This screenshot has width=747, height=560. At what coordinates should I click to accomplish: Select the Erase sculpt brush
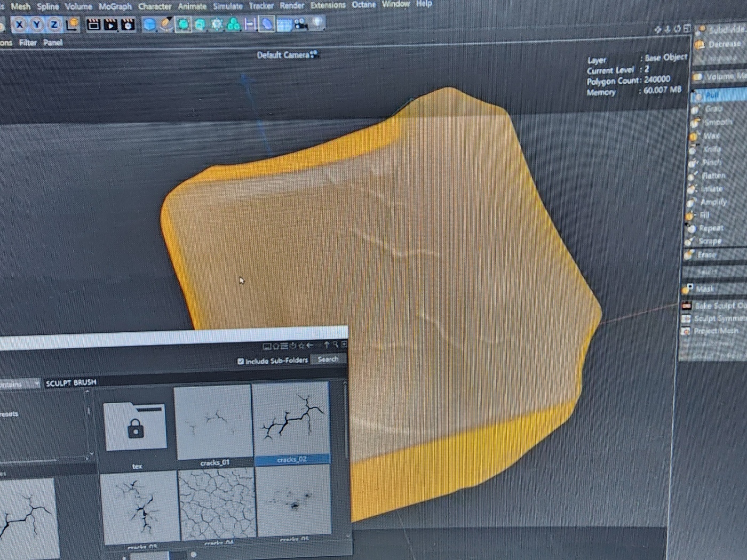point(714,255)
